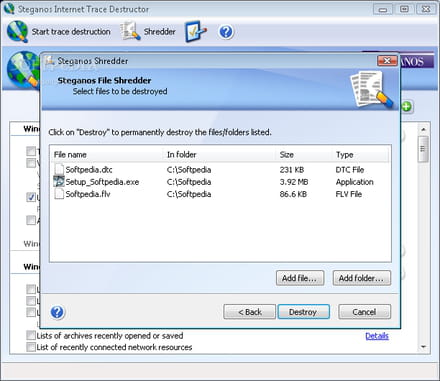
Task: Click Add folder... button
Action: 362,278
